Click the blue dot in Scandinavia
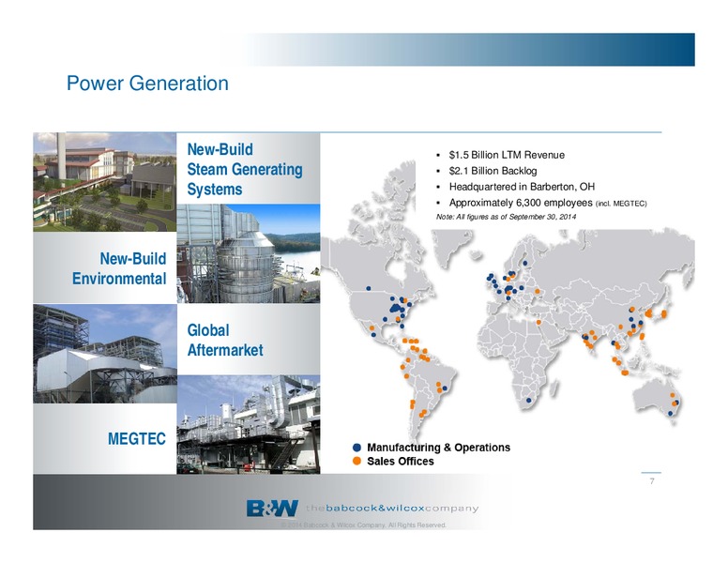The image size is (728, 563). click(525, 263)
